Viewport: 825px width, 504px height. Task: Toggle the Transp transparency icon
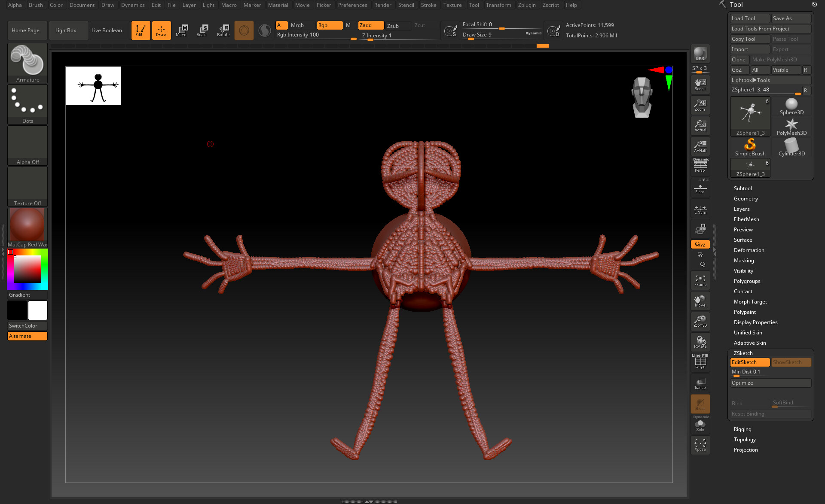click(x=700, y=383)
